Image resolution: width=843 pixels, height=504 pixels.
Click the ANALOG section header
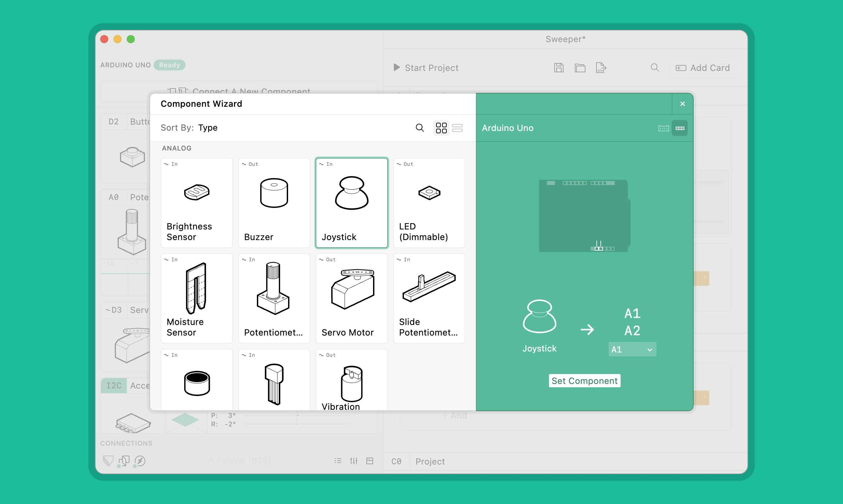click(177, 148)
